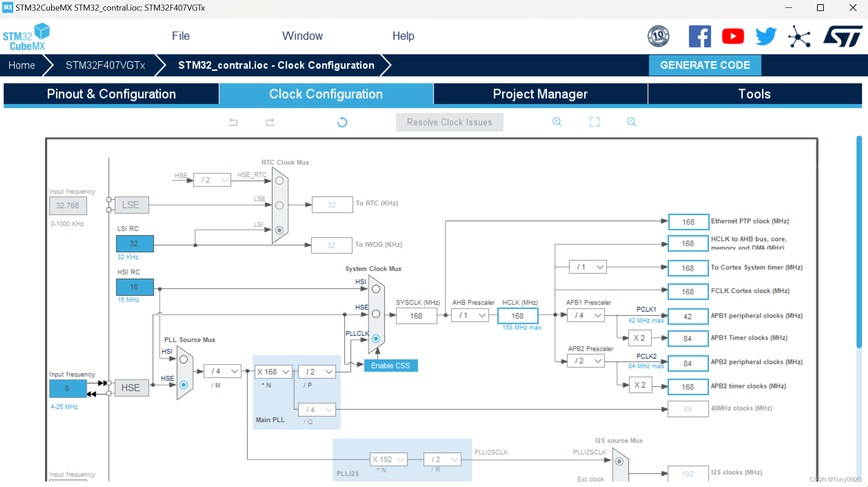This screenshot has width=868, height=487.
Task: Click the refresh clock tree icon
Action: [x=342, y=122]
